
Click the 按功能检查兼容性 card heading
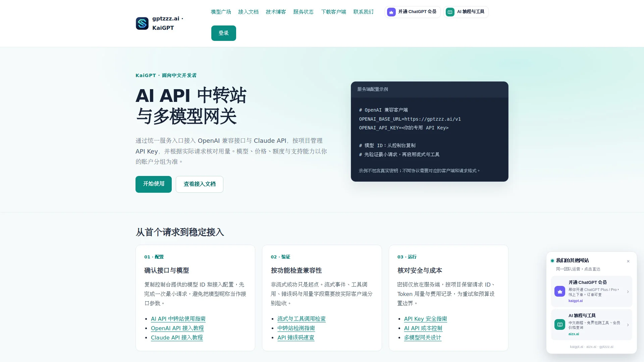(297, 270)
